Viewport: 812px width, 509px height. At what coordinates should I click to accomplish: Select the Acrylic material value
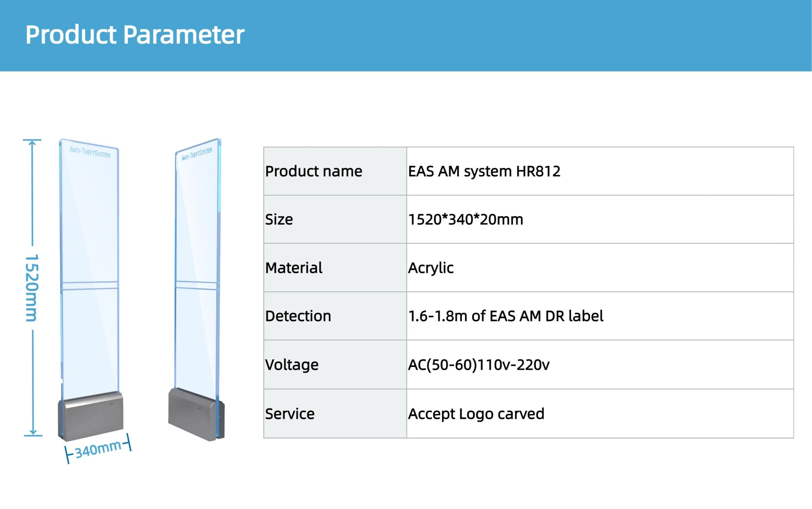[x=431, y=268]
